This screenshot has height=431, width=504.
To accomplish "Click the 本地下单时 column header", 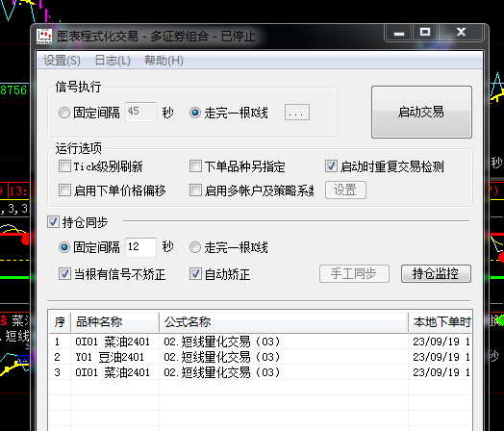I will click(x=440, y=321).
